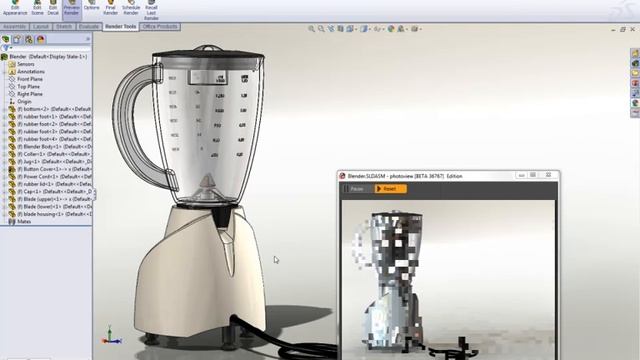Image resolution: width=640 pixels, height=360 pixels.
Task: Click the tree filter funnel icon
Action: pos(5,48)
